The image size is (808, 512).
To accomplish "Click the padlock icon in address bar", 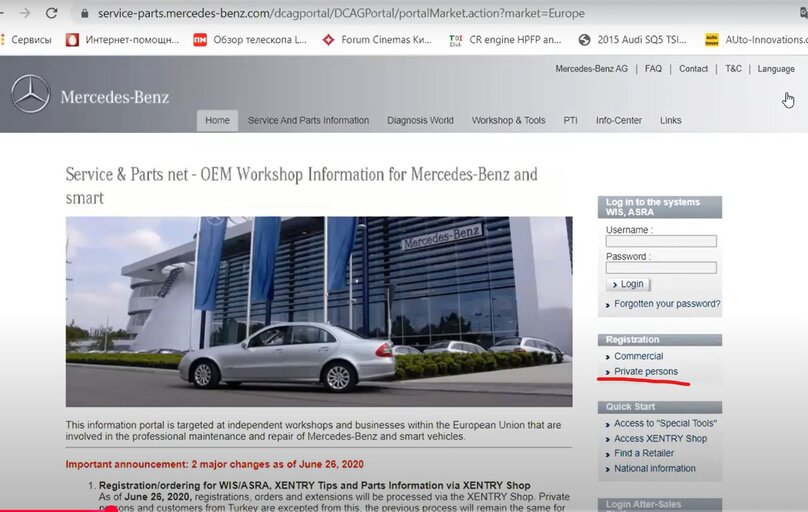I will tap(85, 13).
